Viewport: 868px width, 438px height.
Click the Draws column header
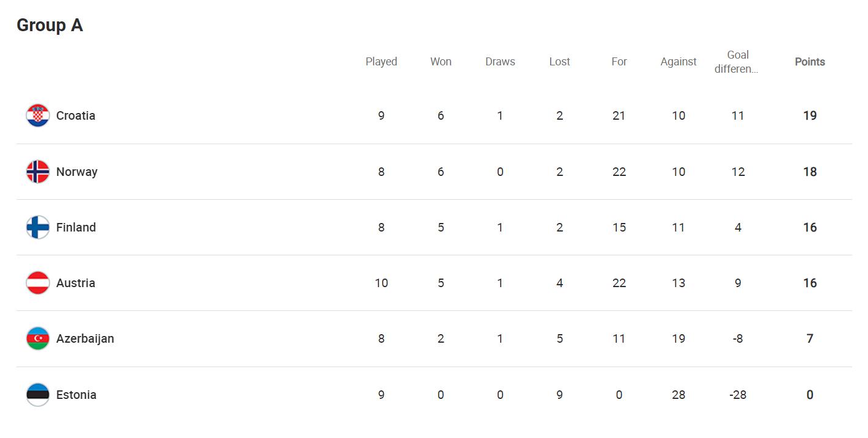click(500, 62)
